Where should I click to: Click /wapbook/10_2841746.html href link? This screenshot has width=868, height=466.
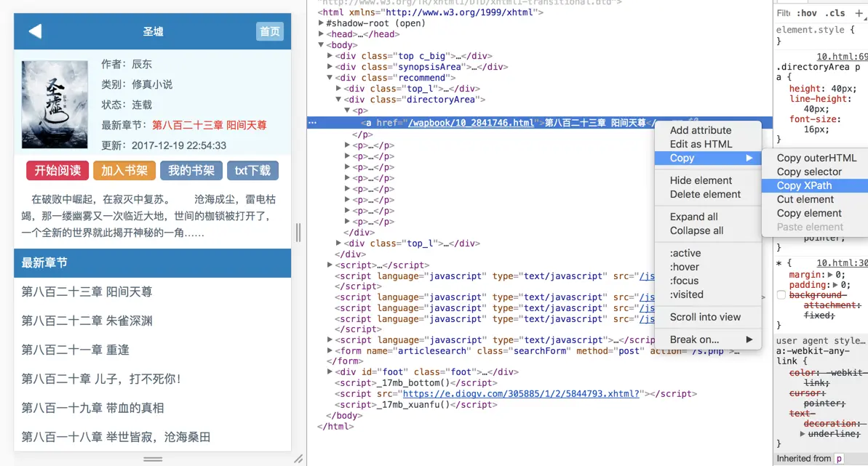pyautogui.click(x=471, y=123)
